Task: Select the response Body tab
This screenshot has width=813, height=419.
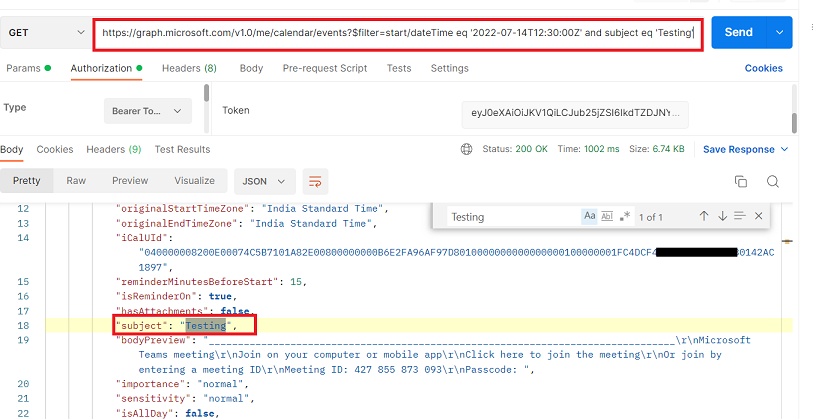Action: pyautogui.click(x=11, y=149)
